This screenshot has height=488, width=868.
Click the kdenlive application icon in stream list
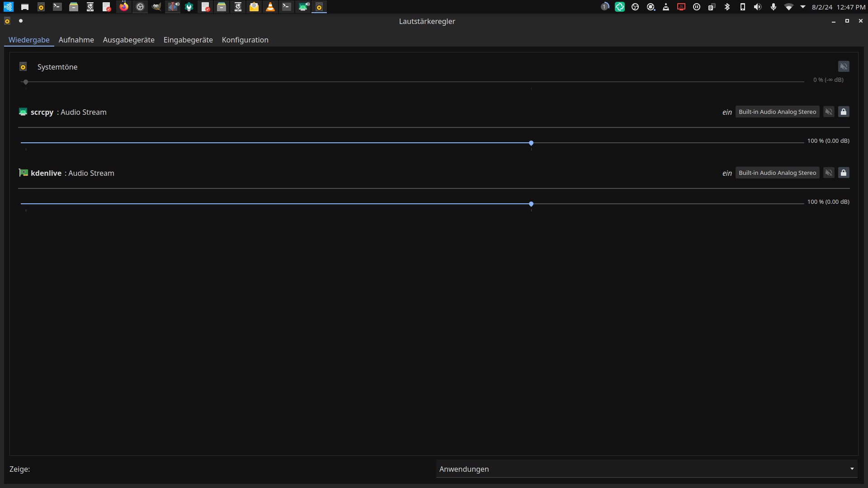[23, 173]
